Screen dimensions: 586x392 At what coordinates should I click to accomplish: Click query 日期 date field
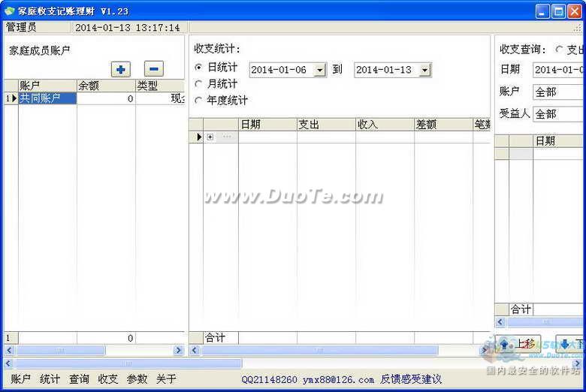click(x=558, y=70)
